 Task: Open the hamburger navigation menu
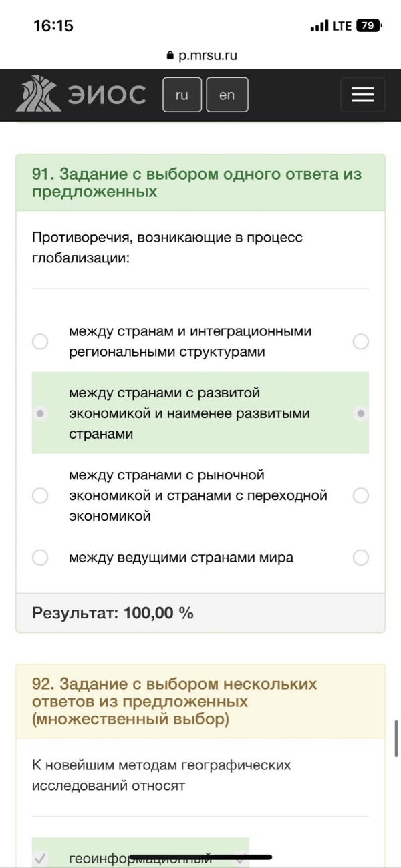point(363,95)
